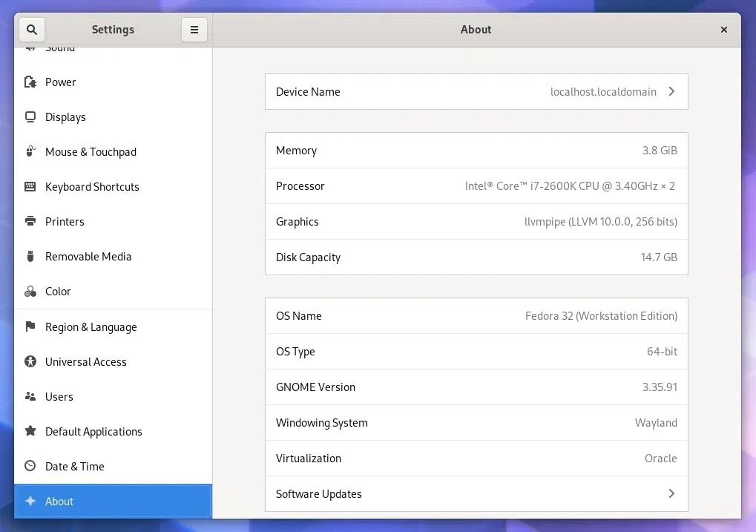This screenshot has width=756, height=532.
Task: Go to Keyboard Shortcuts settings
Action: point(114,187)
